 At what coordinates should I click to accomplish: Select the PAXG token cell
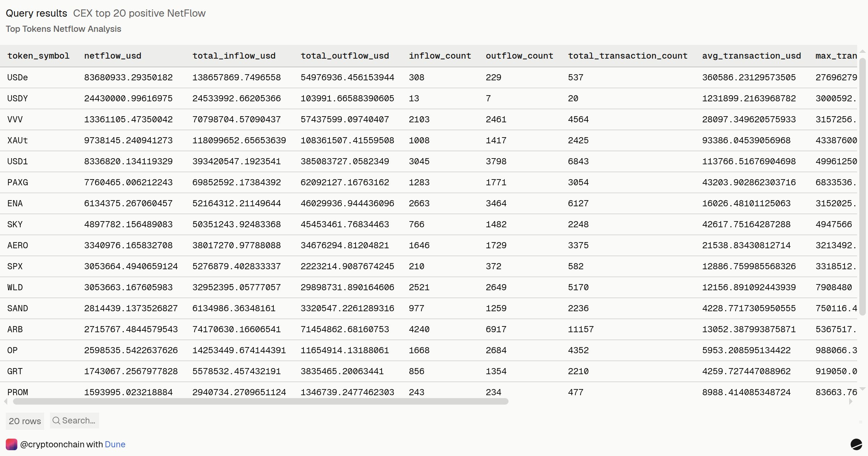click(18, 182)
